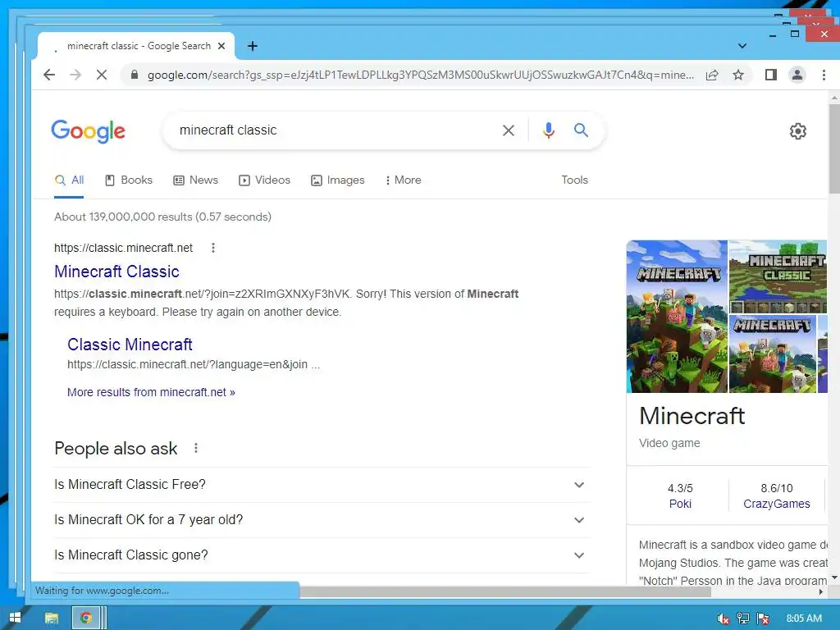The height and width of the screenshot is (630, 840).
Task: Open a new tab with the plus button
Action: point(253,46)
